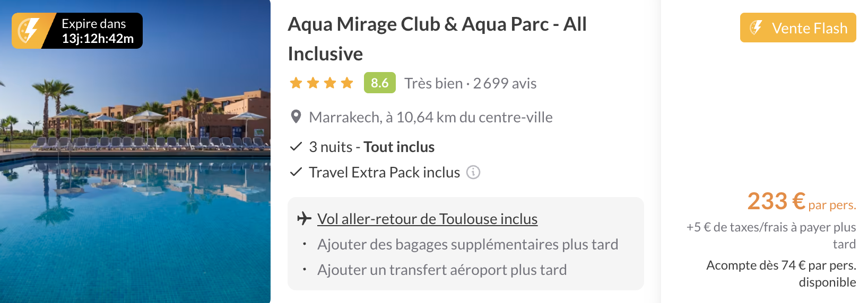
Task: Select Ajouter des bagages supplémentaires plus tard
Action: 467,244
